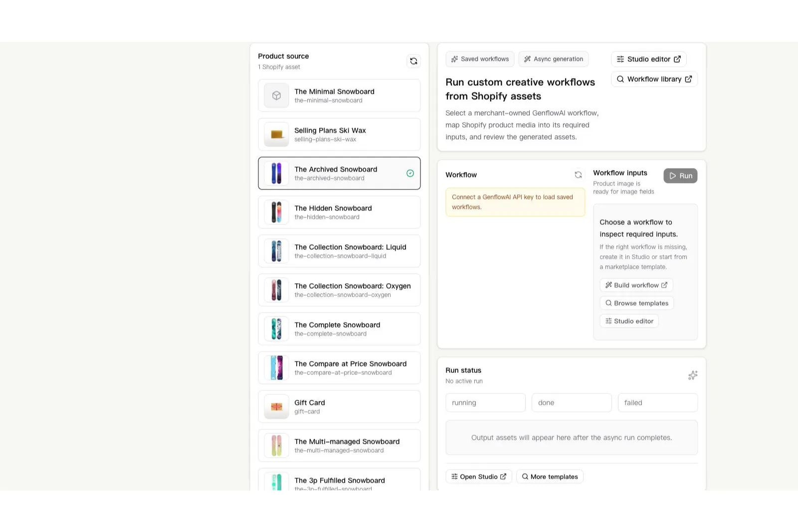Click sparkle icon in Run status
Image resolution: width=798 pixels, height=532 pixels.
pos(693,375)
